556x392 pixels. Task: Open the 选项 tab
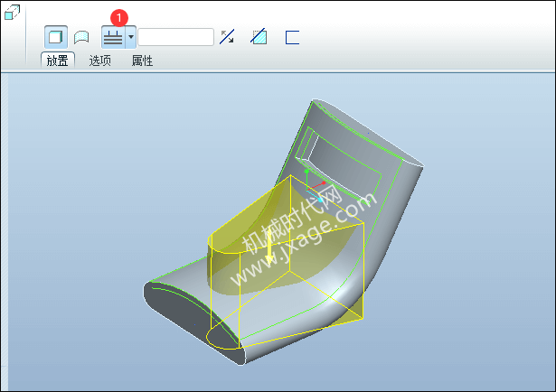pos(100,61)
